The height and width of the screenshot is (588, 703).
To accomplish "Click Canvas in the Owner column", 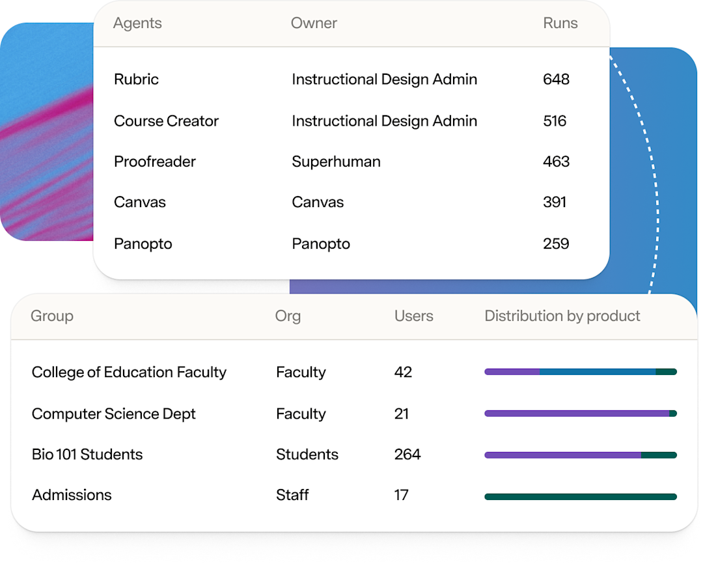I will click(x=318, y=203).
